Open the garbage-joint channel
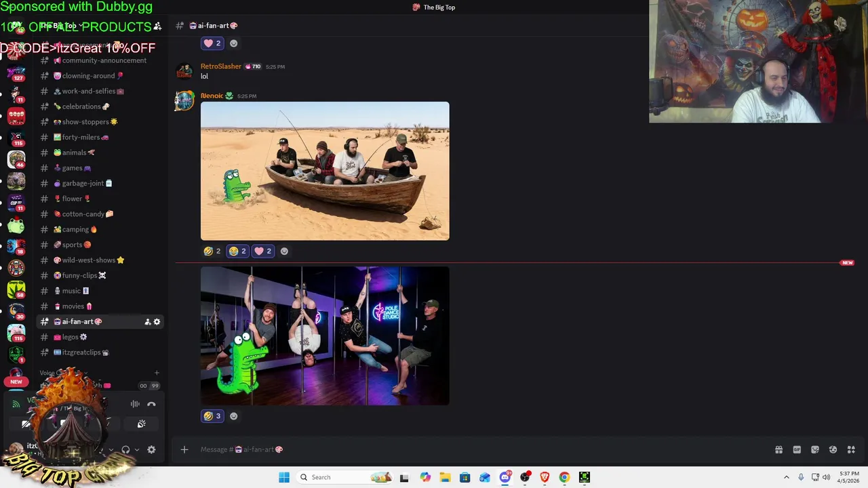Viewport: 868px width, 488px height. pos(100,184)
